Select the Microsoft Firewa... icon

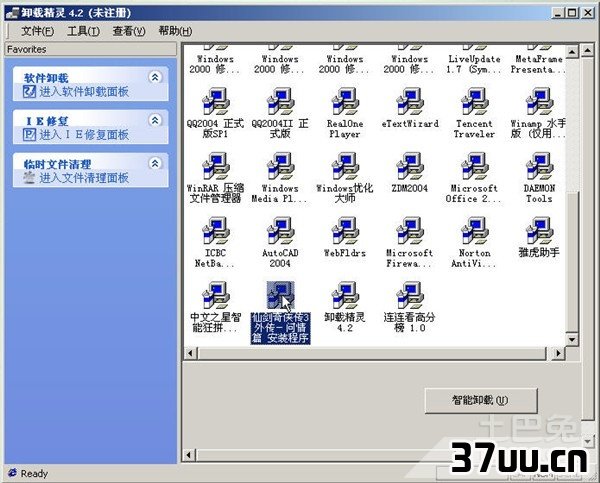click(410, 231)
